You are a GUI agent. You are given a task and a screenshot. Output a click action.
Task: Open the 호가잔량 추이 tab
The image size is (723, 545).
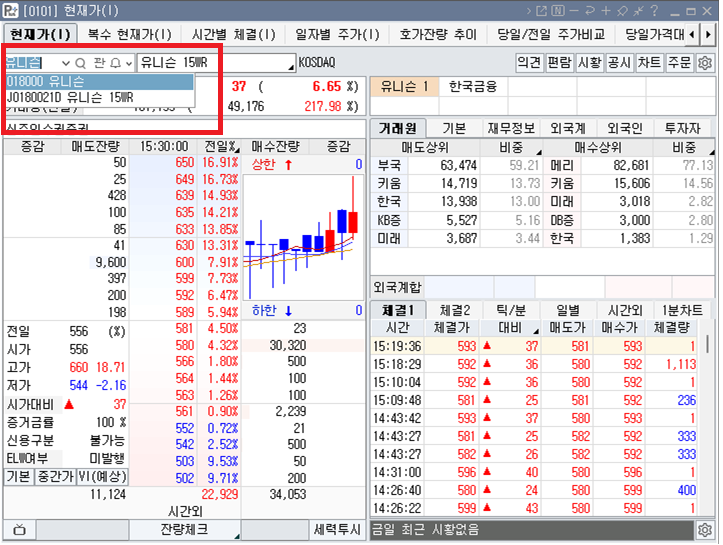(x=438, y=34)
